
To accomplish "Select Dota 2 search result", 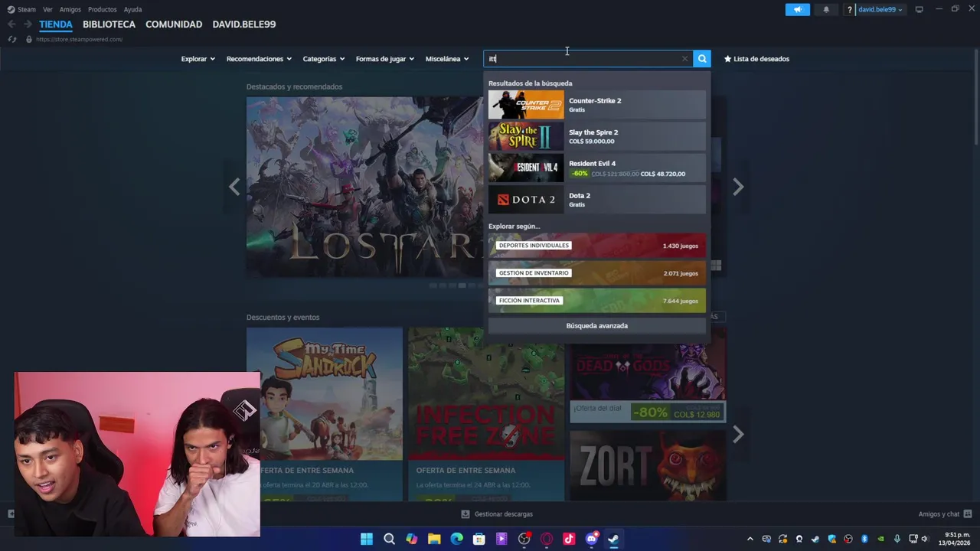I will (x=597, y=200).
